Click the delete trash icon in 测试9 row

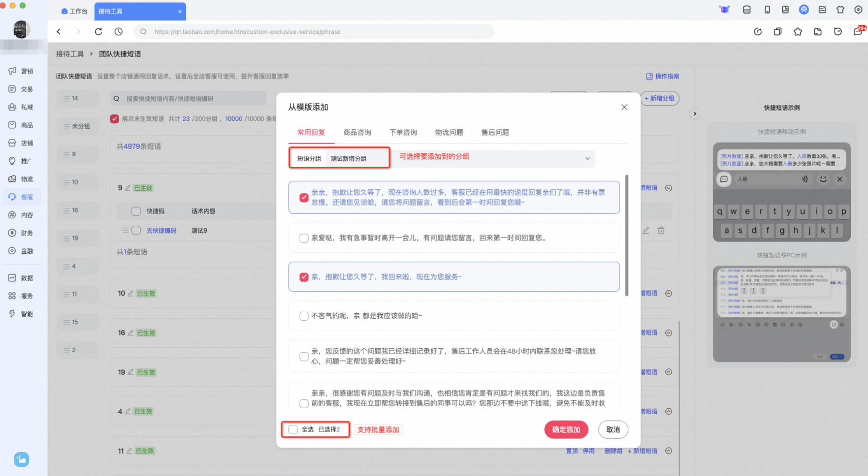(x=661, y=230)
